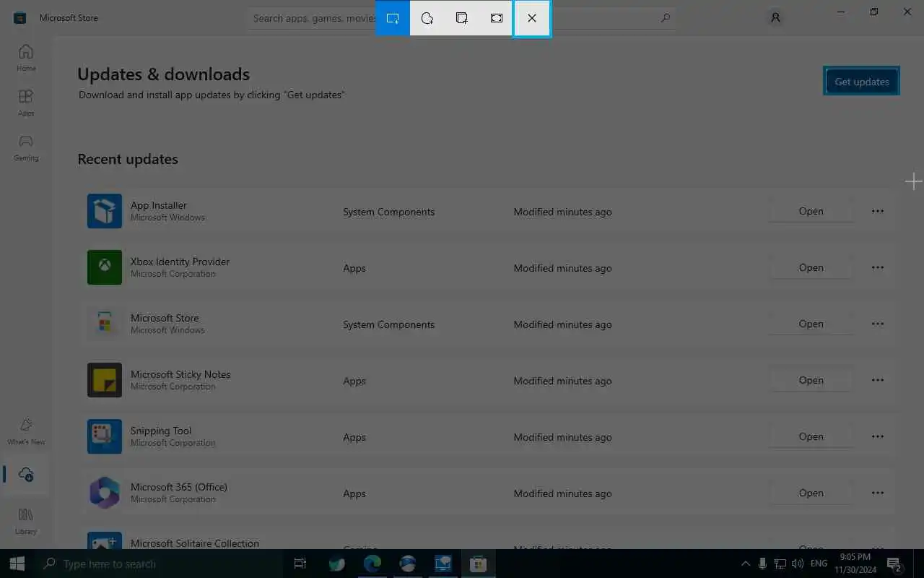This screenshot has height=578, width=924.
Task: Show more options for Snipping Tool
Action: point(878,436)
